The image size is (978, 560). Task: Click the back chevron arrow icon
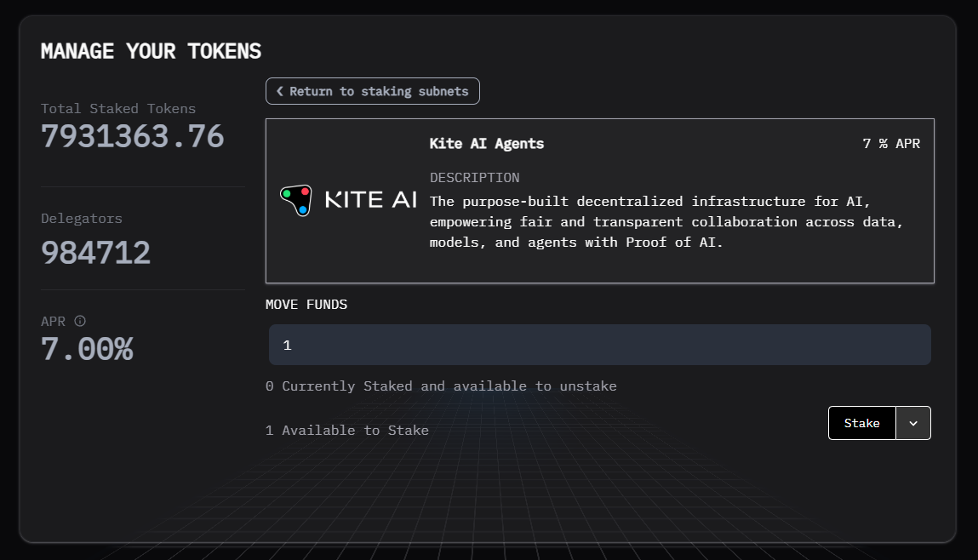coord(279,91)
